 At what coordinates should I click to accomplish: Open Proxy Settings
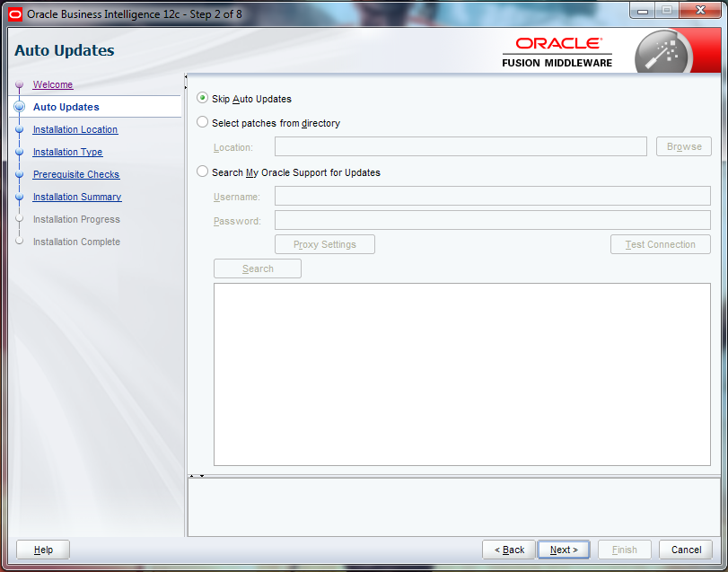pyautogui.click(x=325, y=244)
